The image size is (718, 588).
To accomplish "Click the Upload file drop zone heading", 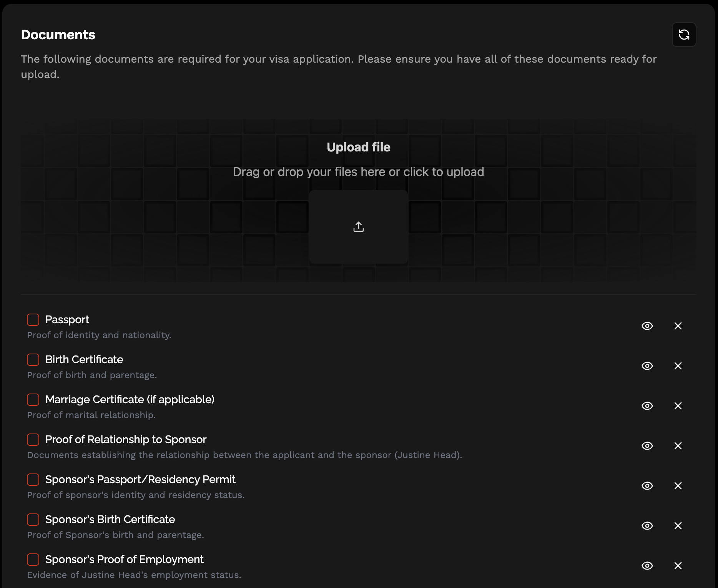I will 358,147.
